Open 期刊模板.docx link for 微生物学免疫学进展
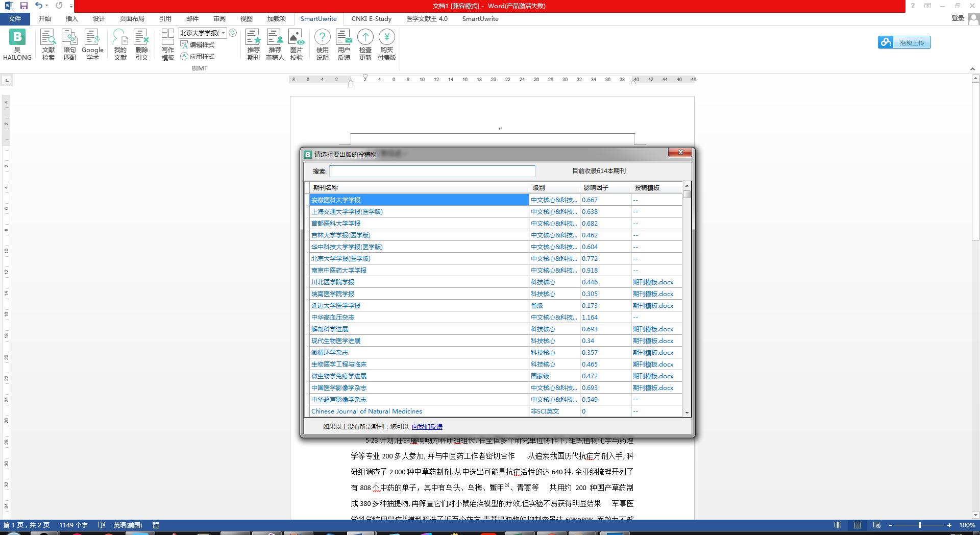This screenshot has height=535, width=980. 653,376
